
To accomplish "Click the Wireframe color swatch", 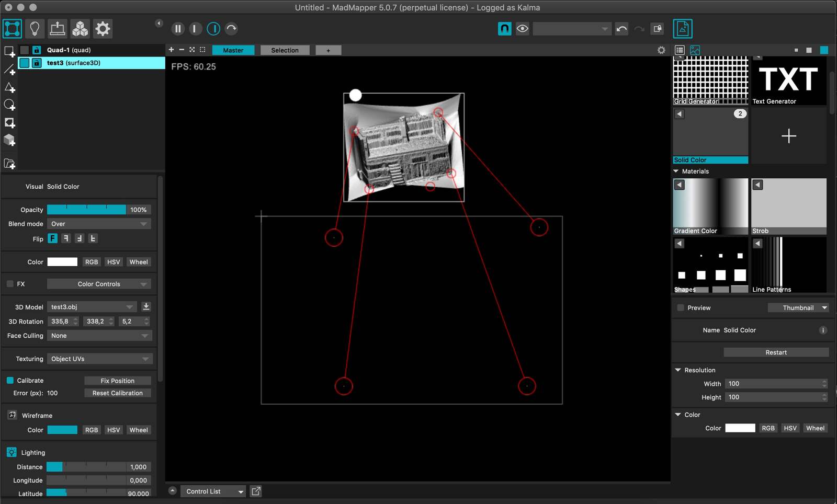I will pos(62,430).
